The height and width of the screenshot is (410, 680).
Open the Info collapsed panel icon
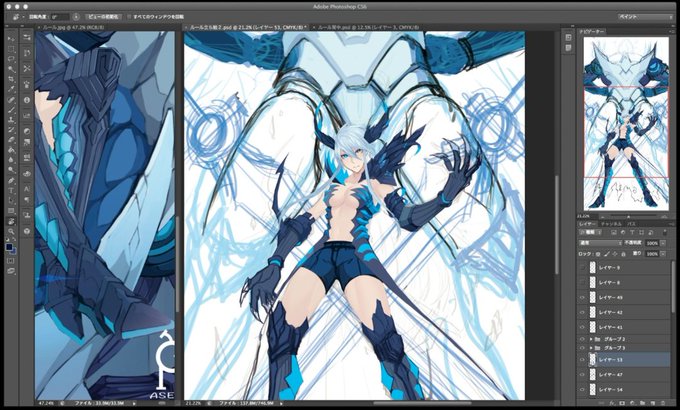click(27, 100)
